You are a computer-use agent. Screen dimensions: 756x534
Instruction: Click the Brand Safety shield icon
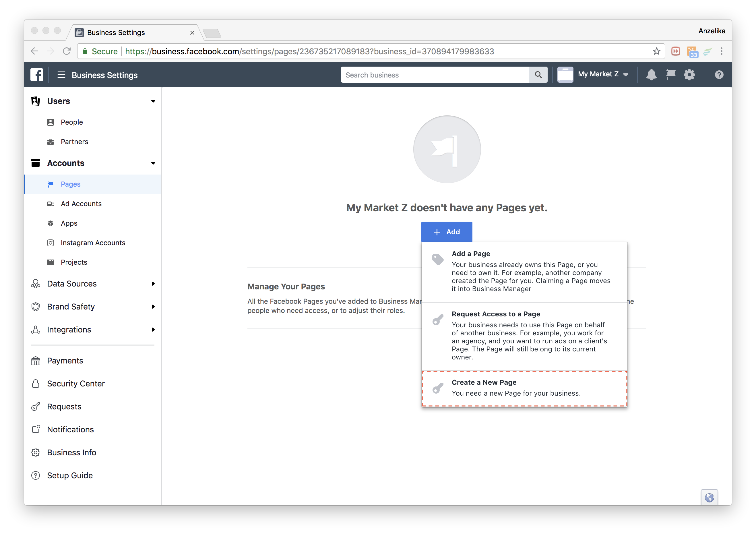36,307
